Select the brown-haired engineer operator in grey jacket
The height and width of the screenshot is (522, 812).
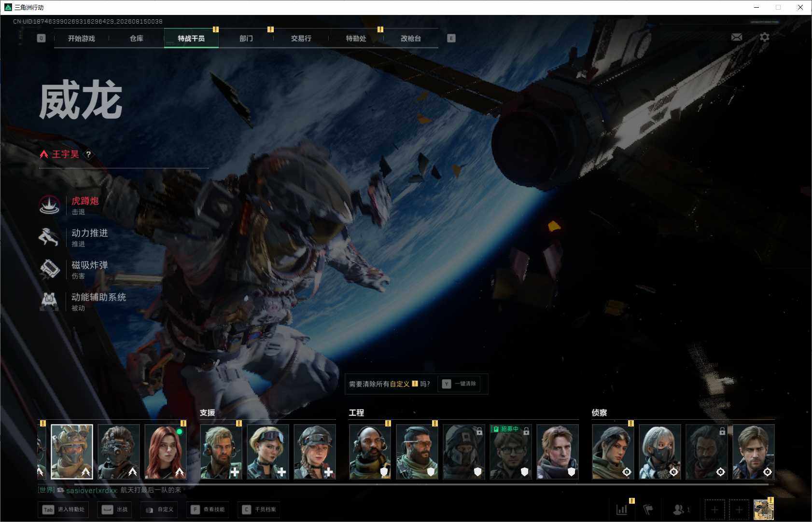pyautogui.click(x=558, y=452)
